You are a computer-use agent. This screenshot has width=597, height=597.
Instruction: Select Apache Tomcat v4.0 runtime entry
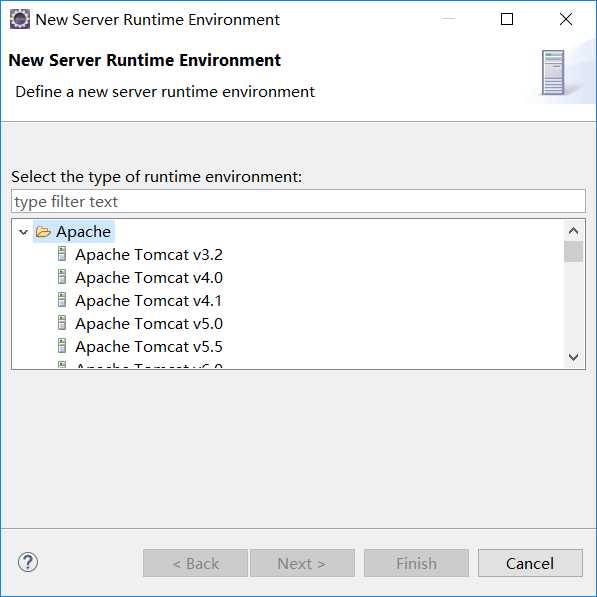(149, 278)
